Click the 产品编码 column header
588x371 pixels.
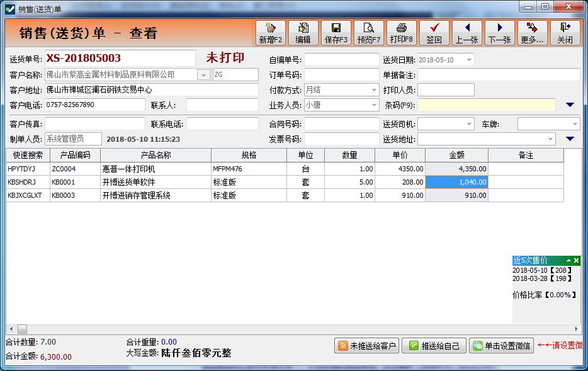[75, 156]
